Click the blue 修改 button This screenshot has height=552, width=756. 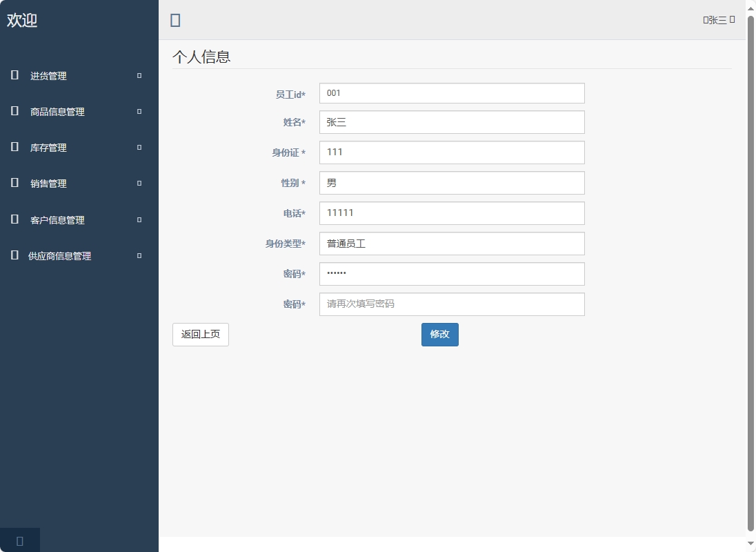[439, 334]
